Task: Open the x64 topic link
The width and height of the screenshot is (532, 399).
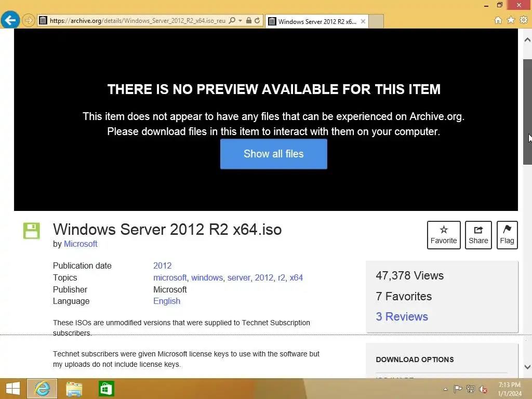Action: click(x=296, y=277)
